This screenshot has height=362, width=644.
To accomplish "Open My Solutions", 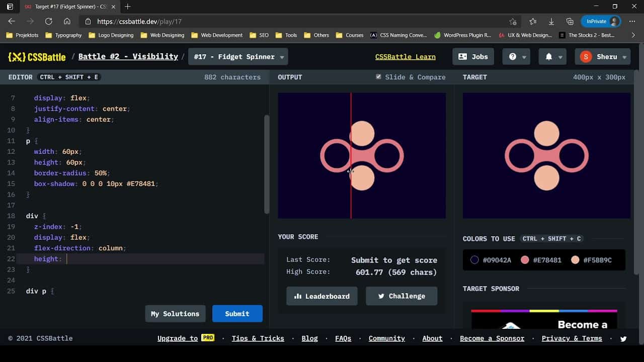I will [x=175, y=313].
